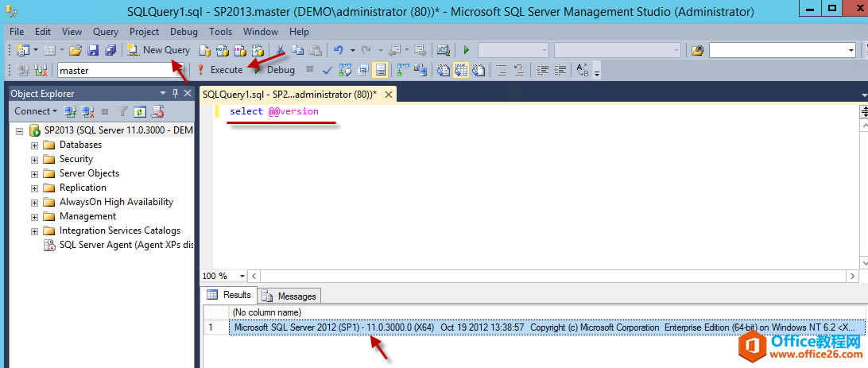The height and width of the screenshot is (368, 868).
Task: Click Display Estimated Execution Plan icon
Action: click(x=345, y=70)
